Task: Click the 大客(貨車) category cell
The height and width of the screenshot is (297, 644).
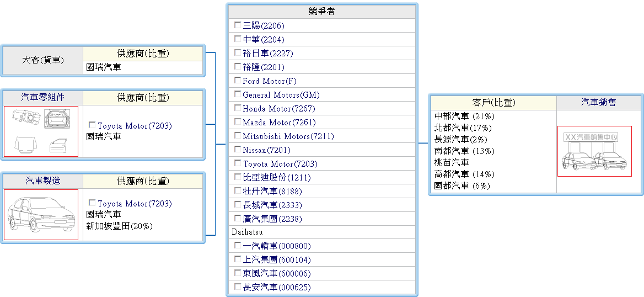Action: pyautogui.click(x=42, y=60)
